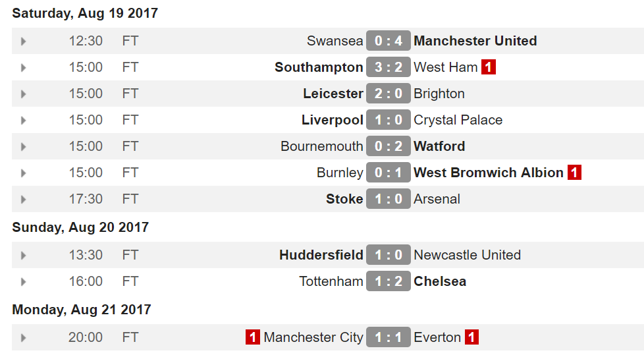Expand the Southampton vs West Ham match details
Screen dimensions: 644x363
24,68
